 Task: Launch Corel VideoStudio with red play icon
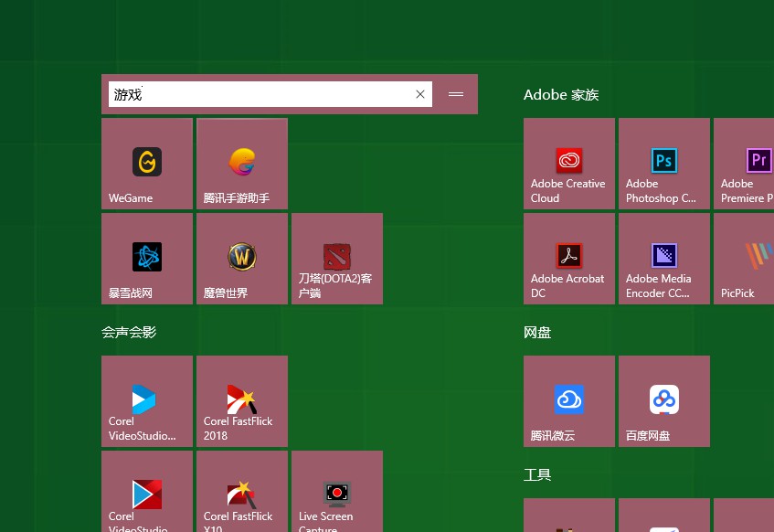(147, 492)
